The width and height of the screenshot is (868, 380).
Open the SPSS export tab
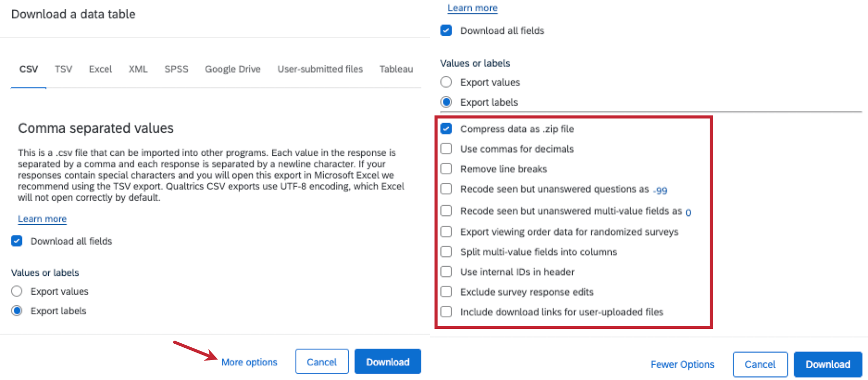176,69
